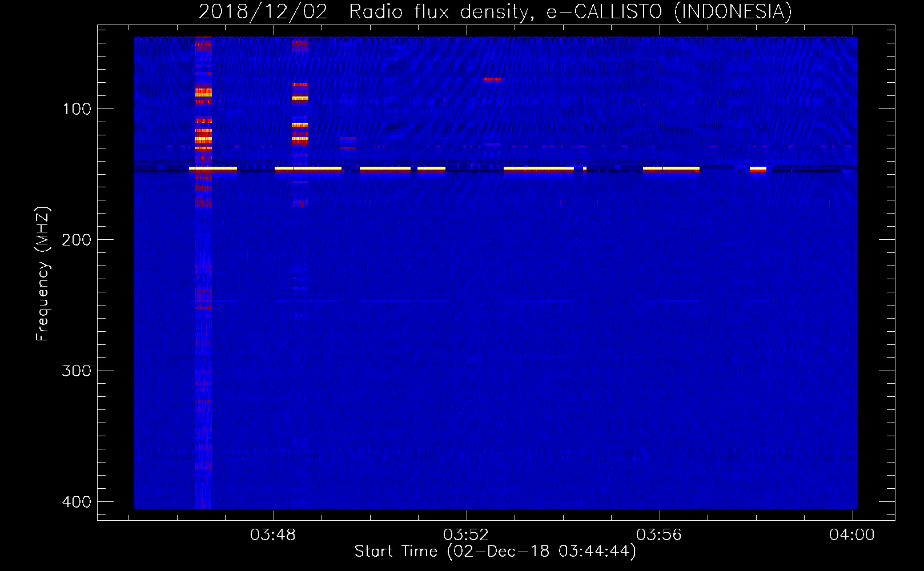Viewport: 924px width, 571px height.
Task: Click the 03:48 time tick label
Action: pos(273,534)
